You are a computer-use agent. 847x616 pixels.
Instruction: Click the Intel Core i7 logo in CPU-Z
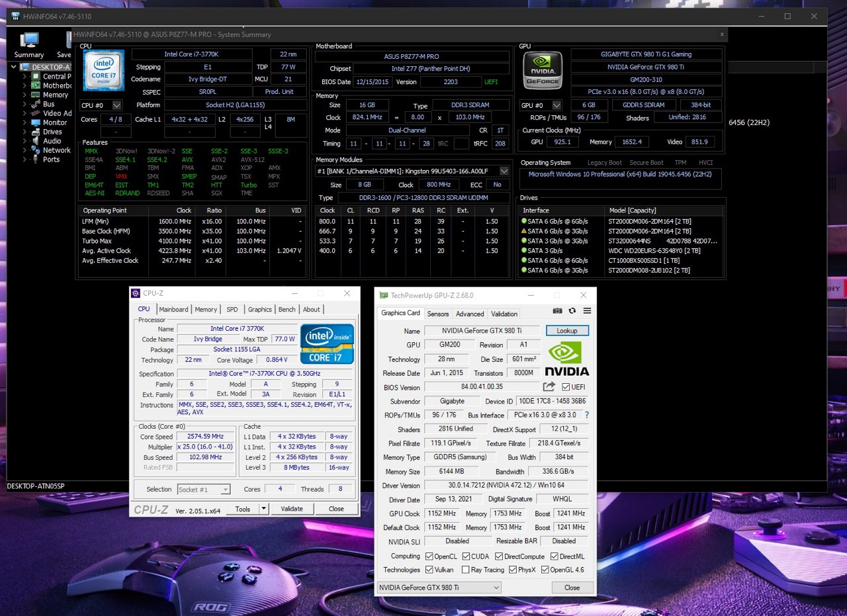(x=327, y=343)
